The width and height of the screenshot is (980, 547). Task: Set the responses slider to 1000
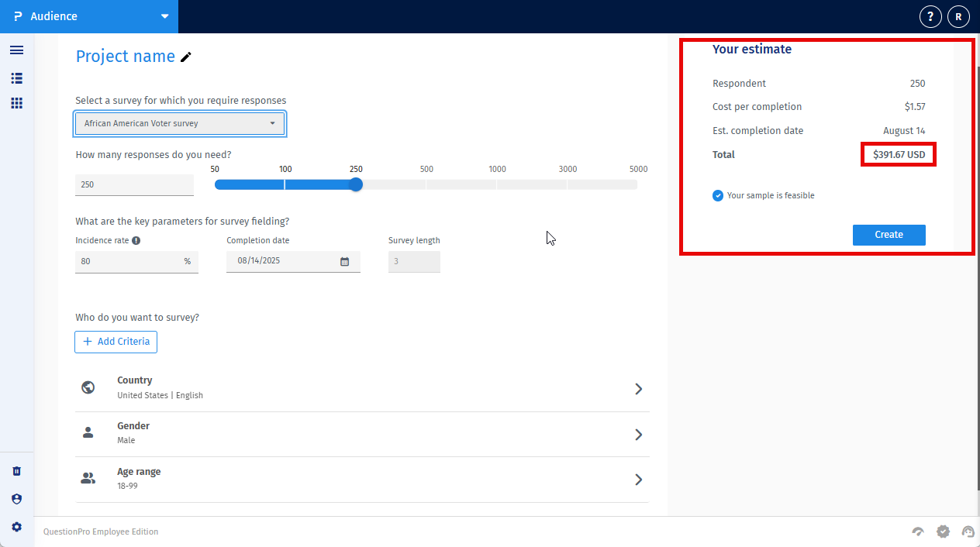click(x=497, y=184)
